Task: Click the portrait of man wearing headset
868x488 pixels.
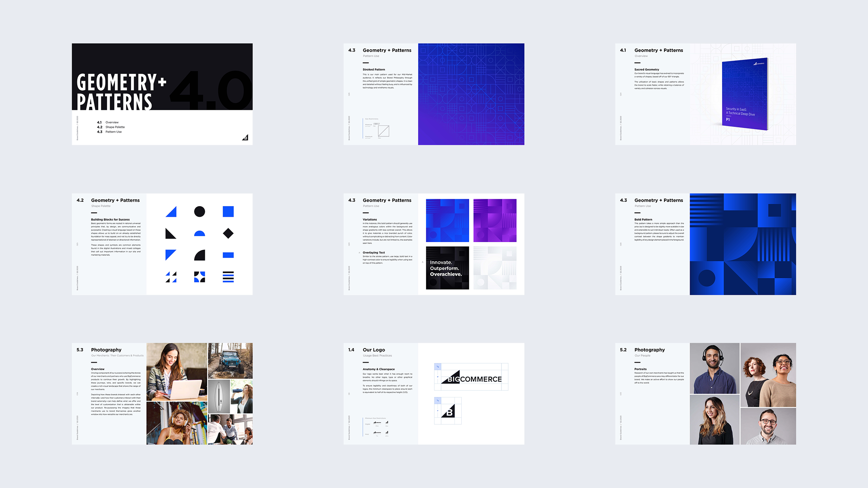Action: [x=715, y=368]
